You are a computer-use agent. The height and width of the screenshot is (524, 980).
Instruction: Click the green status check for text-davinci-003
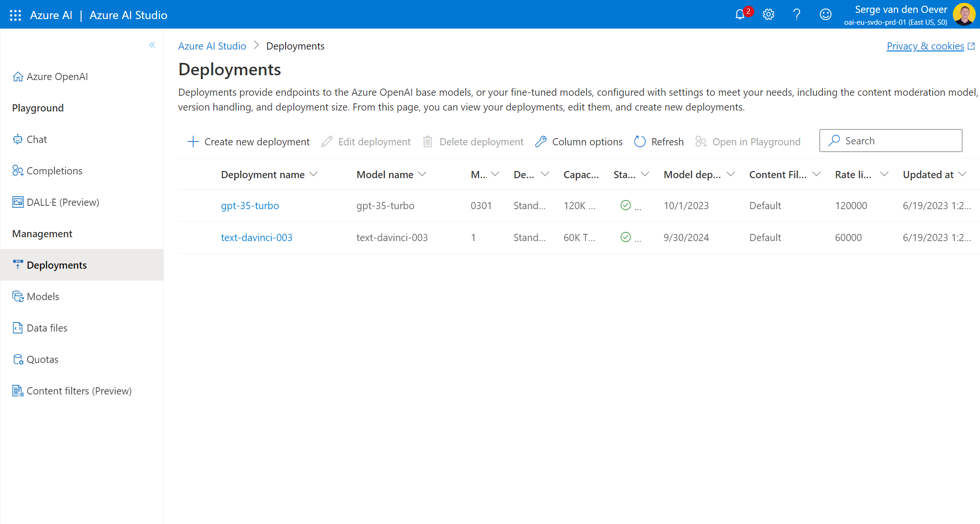[x=626, y=237]
